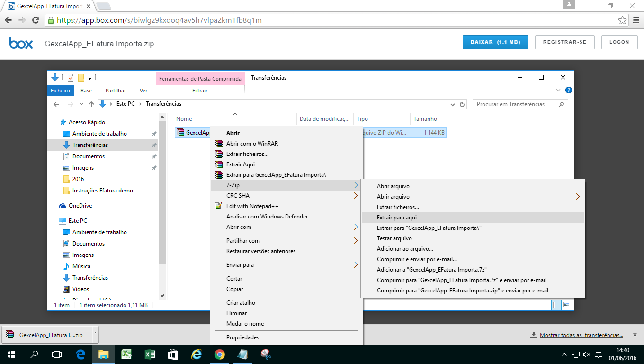This screenshot has width=644, height=364.
Task: Open Snipping Tool from the taskbar
Action: click(x=266, y=354)
